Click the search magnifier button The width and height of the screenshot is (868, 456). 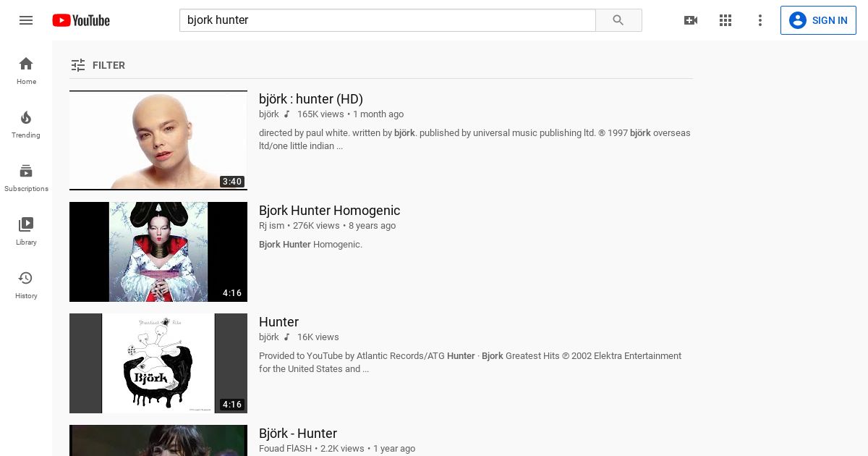click(618, 20)
